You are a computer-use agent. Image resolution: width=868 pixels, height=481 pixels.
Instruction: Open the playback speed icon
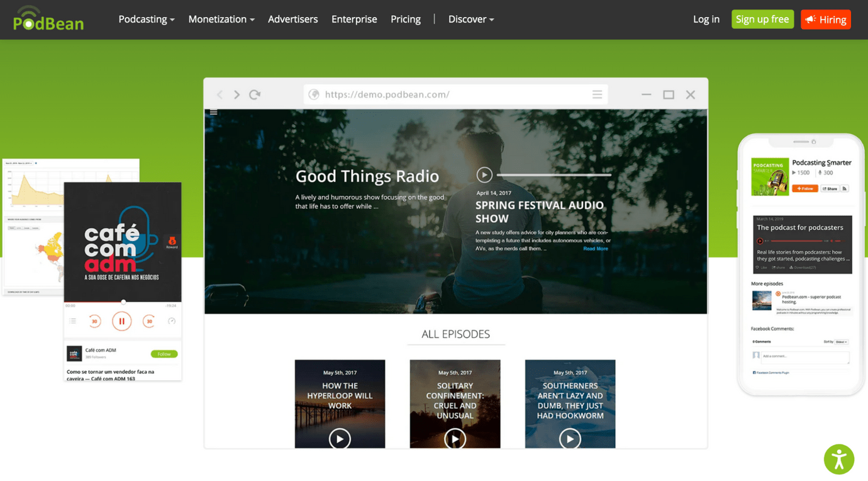point(172,321)
